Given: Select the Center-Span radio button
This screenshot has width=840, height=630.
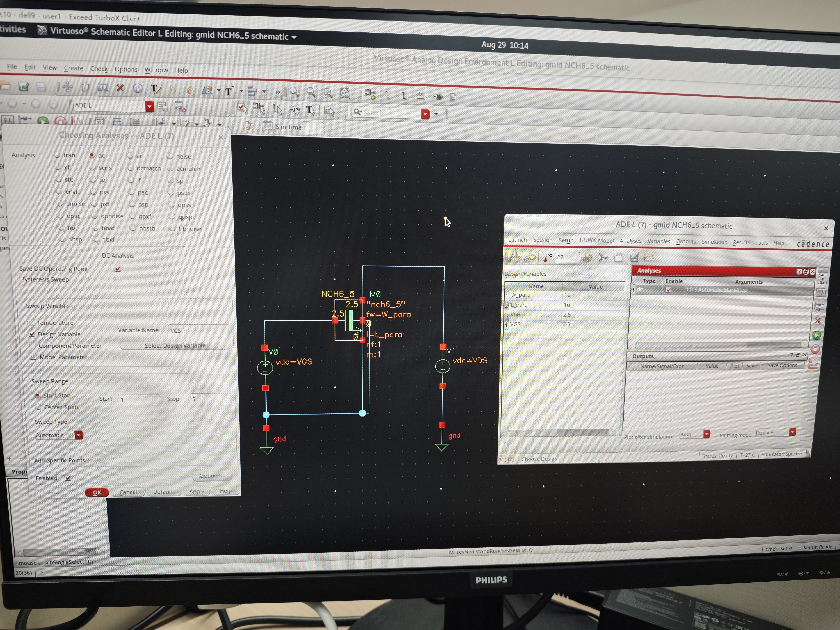Looking at the screenshot, I should pyautogui.click(x=38, y=407).
